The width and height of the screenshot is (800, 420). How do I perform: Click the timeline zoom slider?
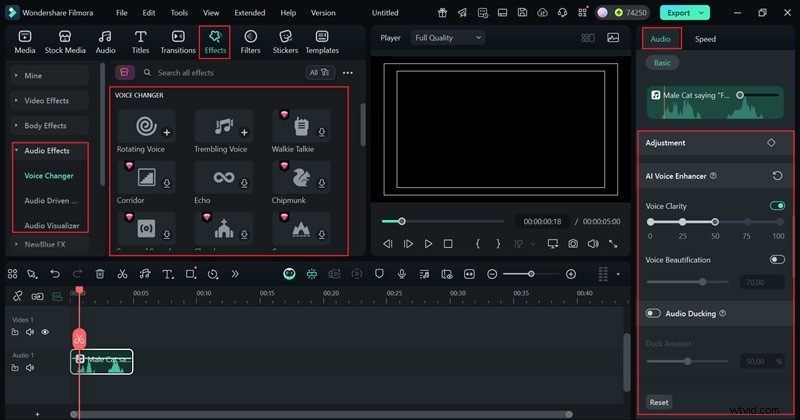coord(530,274)
